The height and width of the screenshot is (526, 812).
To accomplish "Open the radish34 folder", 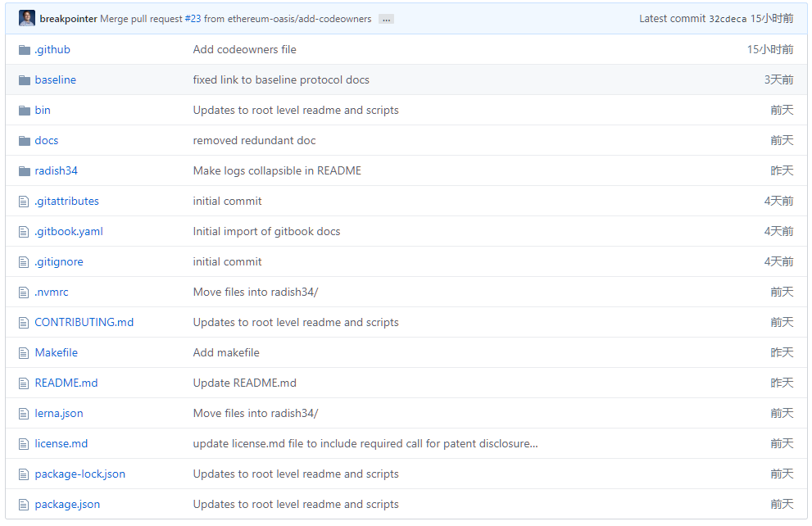I will coord(56,171).
